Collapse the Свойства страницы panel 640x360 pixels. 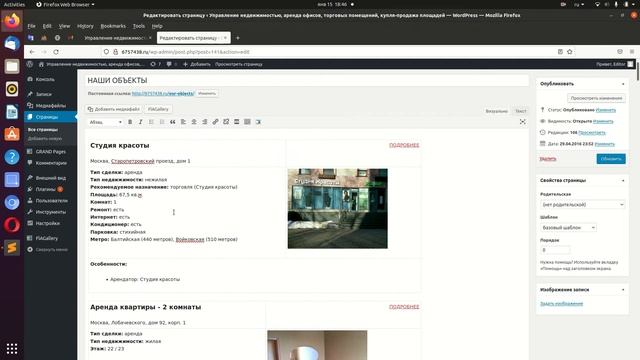pos(623,180)
